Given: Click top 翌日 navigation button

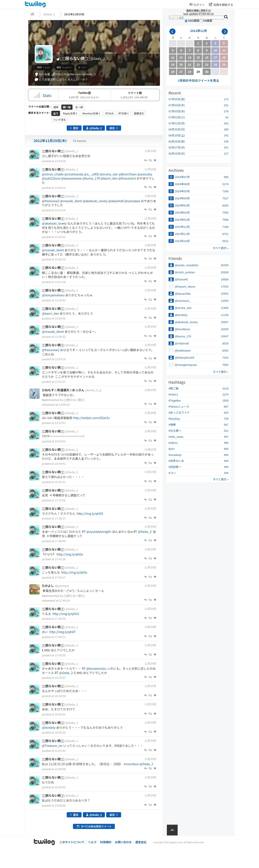Looking at the screenshot, I should [x=74, y=128].
